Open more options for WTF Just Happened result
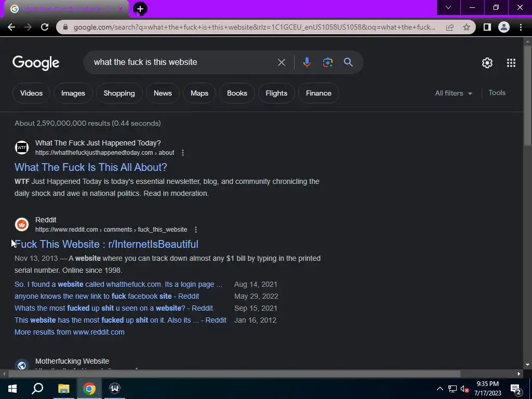Viewport: 532px width, 399px height. point(183,153)
